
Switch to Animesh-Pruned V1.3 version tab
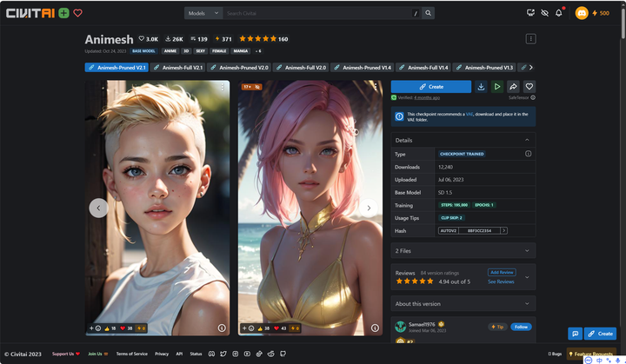click(484, 68)
